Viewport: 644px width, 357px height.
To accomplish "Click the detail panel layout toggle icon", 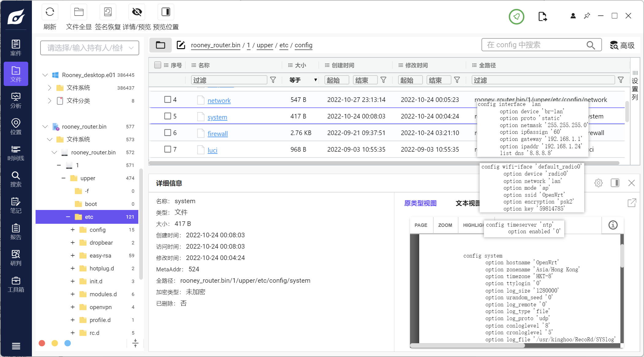I will 615,183.
